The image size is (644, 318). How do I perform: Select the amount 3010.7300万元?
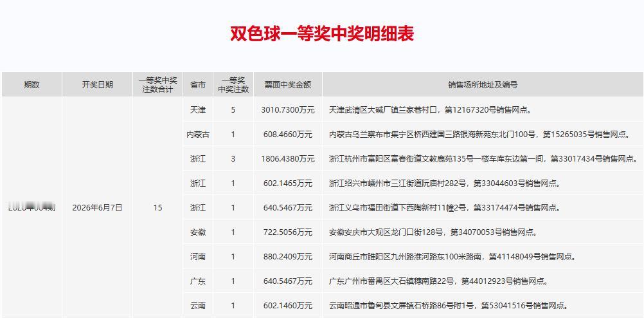[x=288, y=110]
